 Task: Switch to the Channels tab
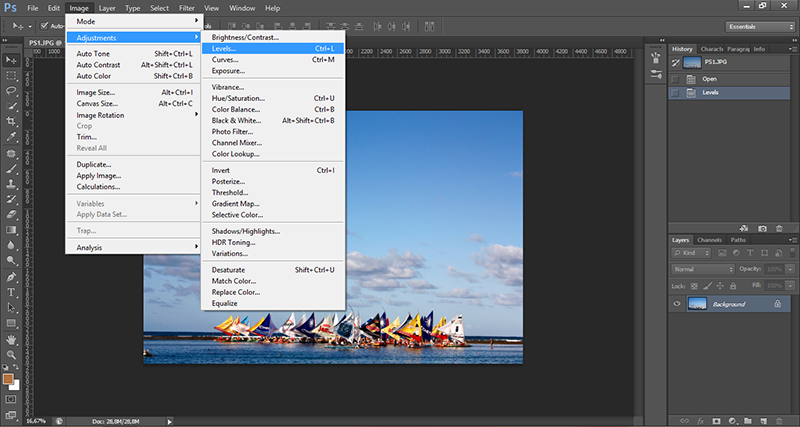pyautogui.click(x=709, y=240)
